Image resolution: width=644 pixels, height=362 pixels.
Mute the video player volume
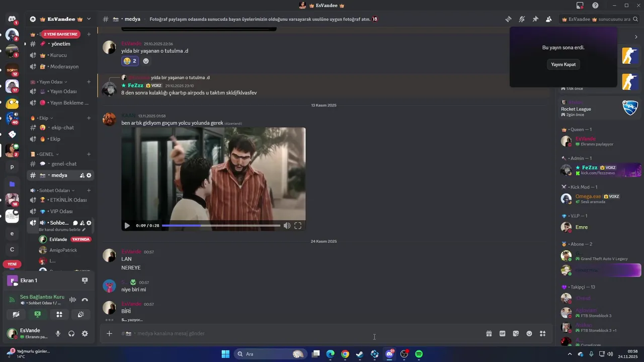tap(287, 226)
